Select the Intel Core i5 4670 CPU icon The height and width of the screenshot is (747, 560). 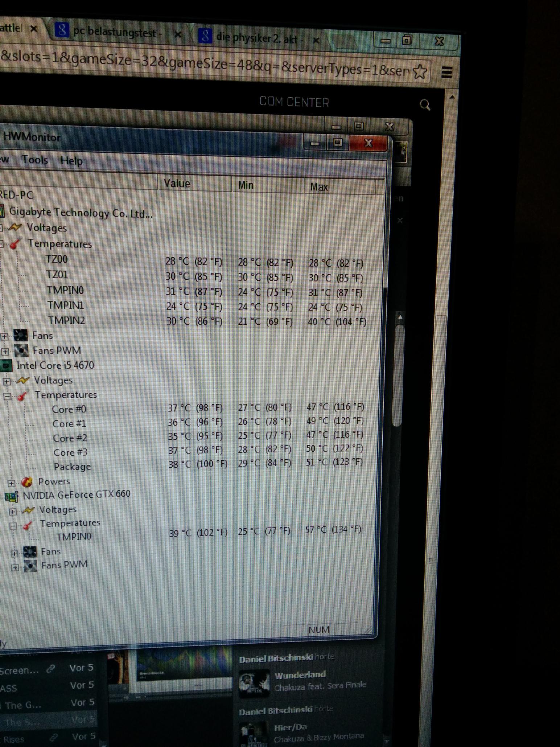tap(6, 365)
